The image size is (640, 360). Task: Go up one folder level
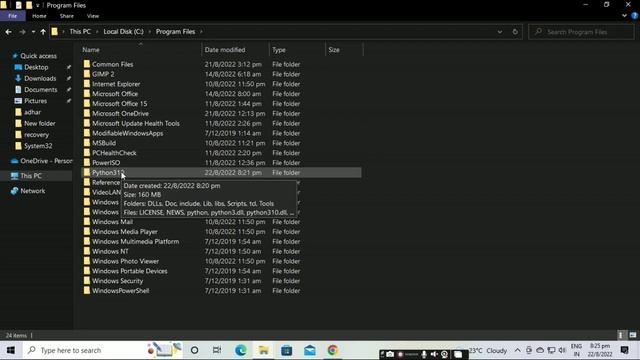(x=43, y=32)
